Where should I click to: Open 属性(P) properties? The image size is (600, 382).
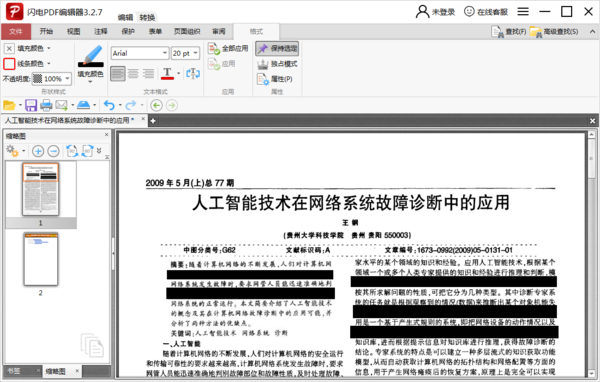click(275, 79)
